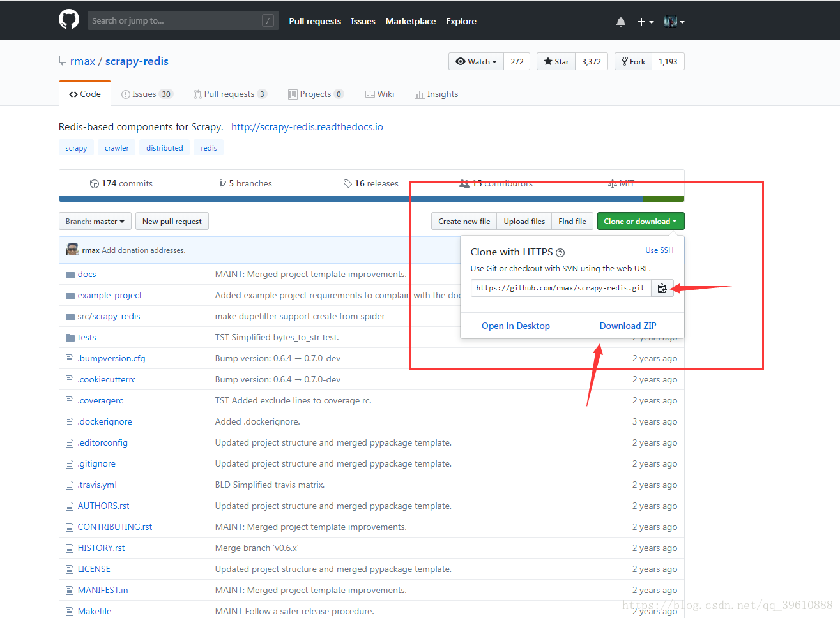The width and height of the screenshot is (840, 618).
Task: Open the tests folder
Action: pyautogui.click(x=87, y=337)
